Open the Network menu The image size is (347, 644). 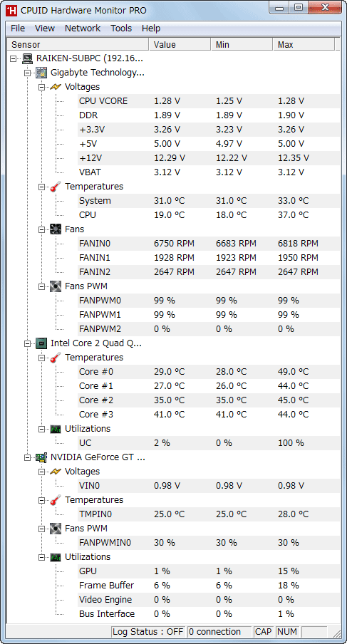pyautogui.click(x=83, y=28)
